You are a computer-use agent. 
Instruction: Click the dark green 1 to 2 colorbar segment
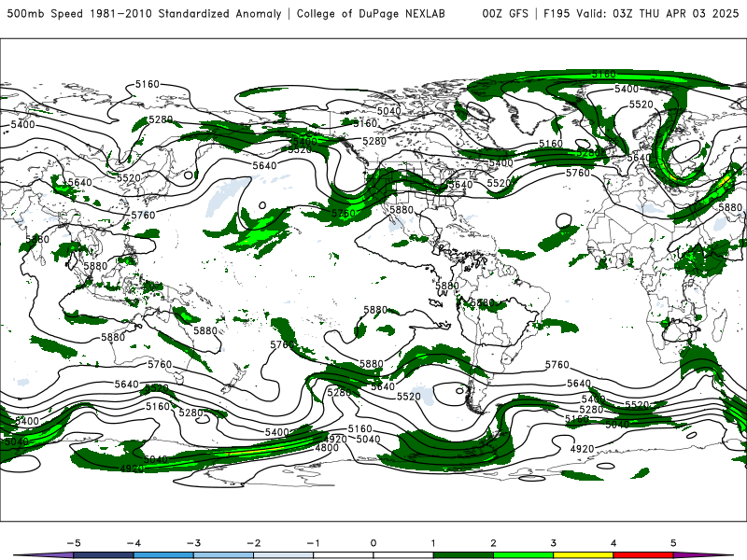[x=463, y=555]
